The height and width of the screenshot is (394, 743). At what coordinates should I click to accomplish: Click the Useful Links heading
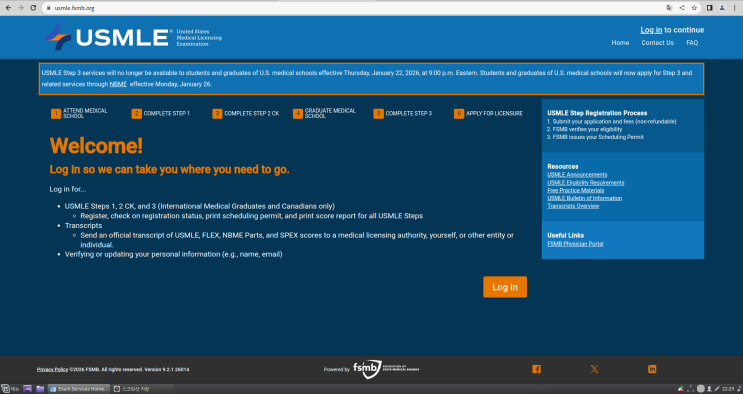(565, 235)
